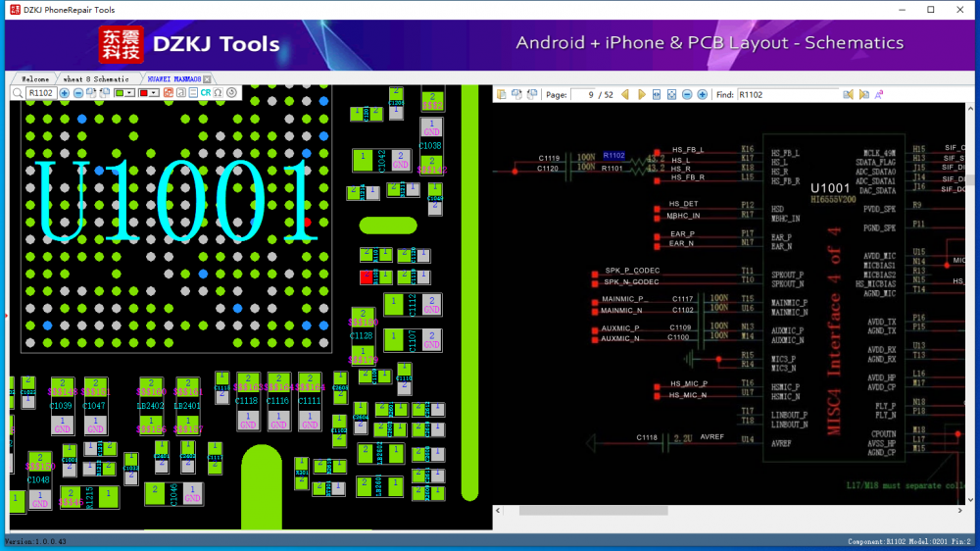This screenshot has height=551, width=980.
Task: Click the Find field containing R1102
Action: [788, 95]
